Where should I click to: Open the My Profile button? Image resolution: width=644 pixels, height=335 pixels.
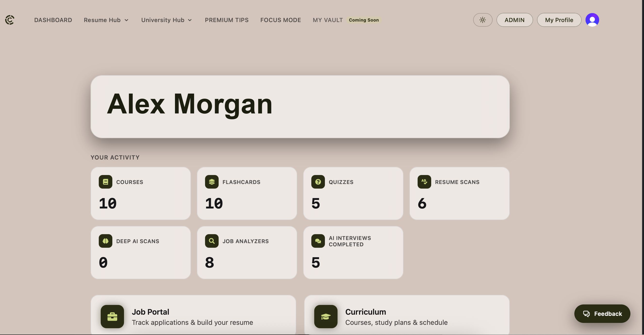559,20
